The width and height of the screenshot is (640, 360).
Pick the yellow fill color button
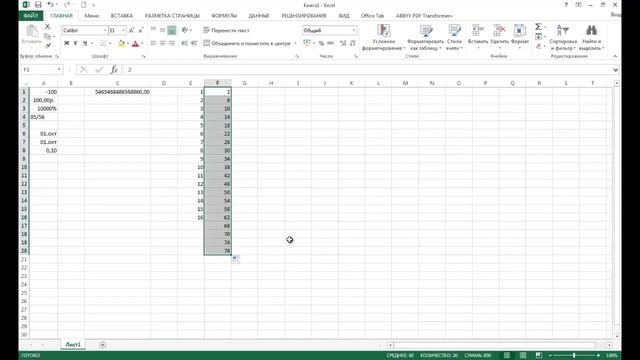121,43
